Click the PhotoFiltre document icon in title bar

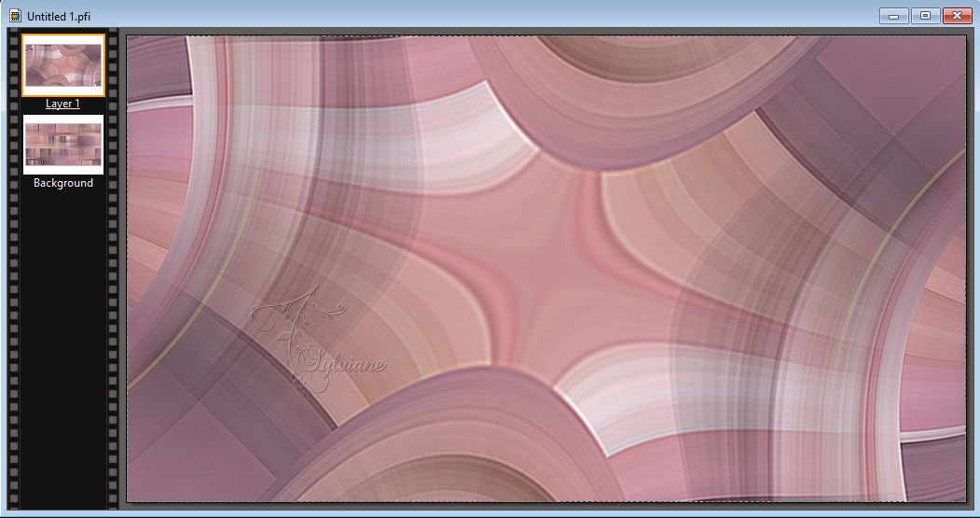click(16, 16)
